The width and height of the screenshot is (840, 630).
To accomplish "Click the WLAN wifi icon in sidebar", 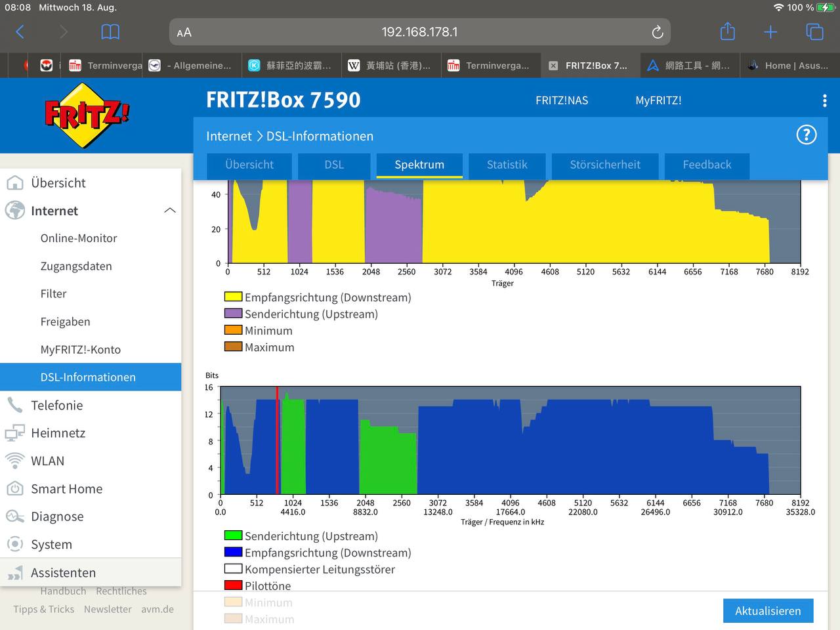I will pos(14,461).
